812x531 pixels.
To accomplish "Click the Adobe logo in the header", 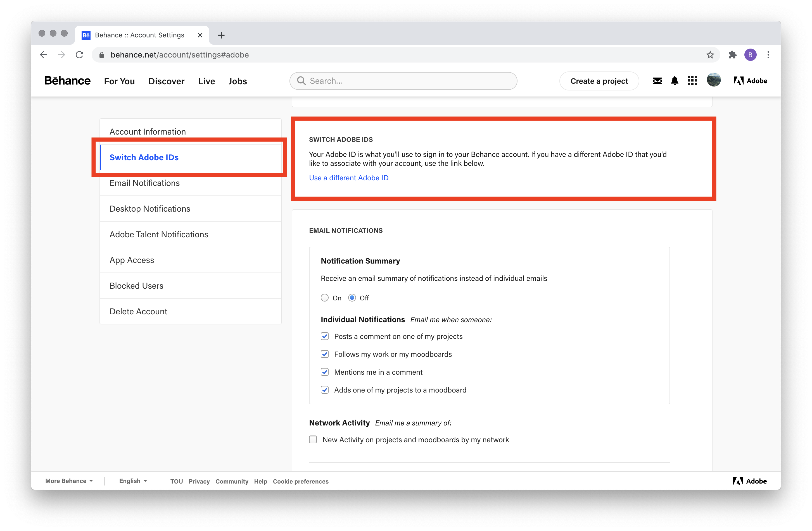I will tap(750, 81).
